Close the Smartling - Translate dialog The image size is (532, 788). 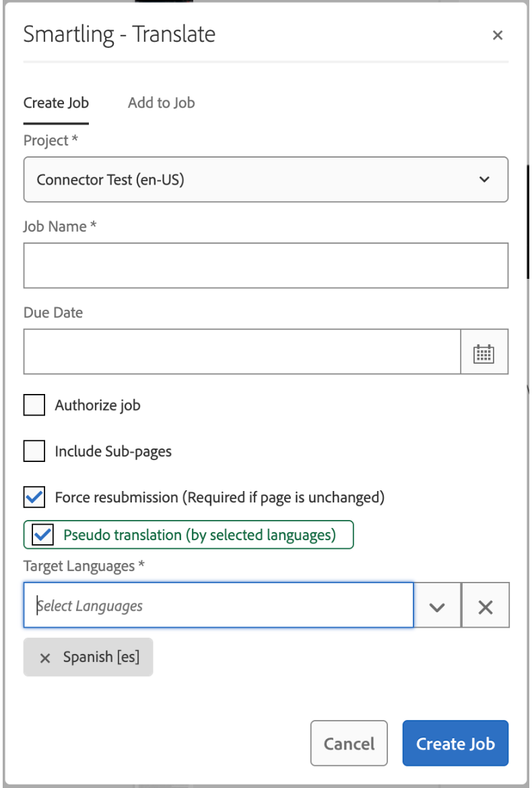coord(498,35)
